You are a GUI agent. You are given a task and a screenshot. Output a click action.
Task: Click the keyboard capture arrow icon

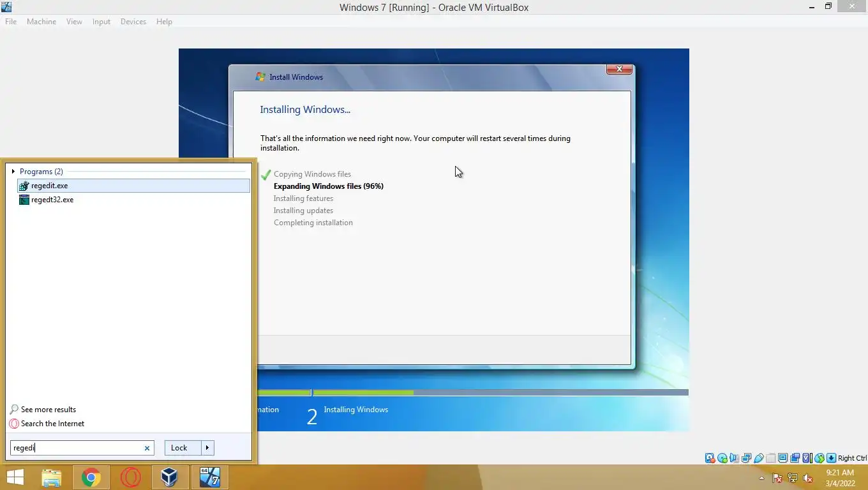tap(831, 458)
